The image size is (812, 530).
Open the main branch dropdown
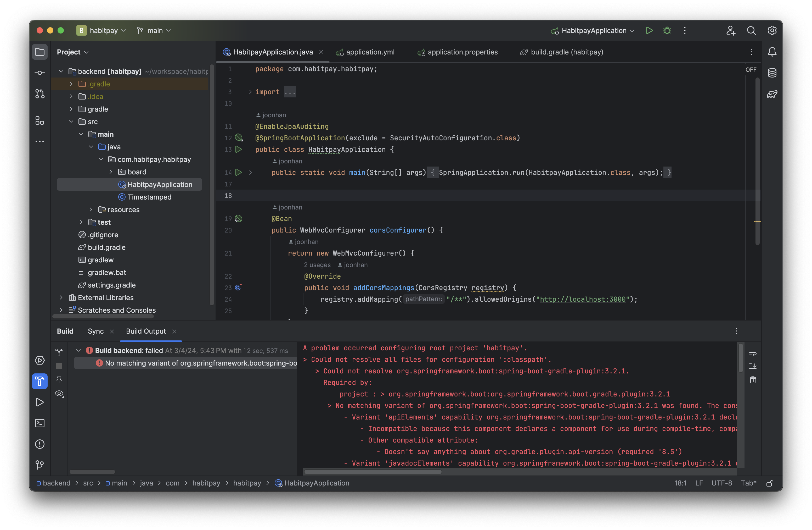[x=154, y=30]
